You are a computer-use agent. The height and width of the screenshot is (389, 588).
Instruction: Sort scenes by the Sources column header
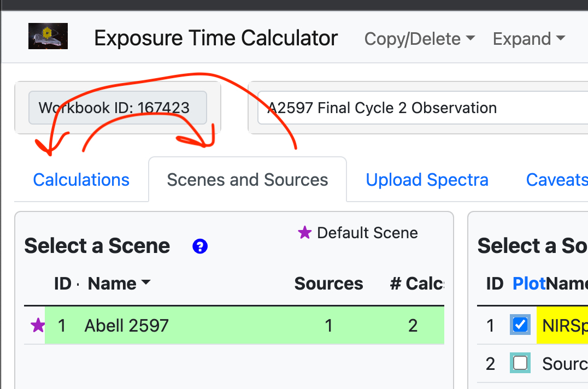pos(328,283)
